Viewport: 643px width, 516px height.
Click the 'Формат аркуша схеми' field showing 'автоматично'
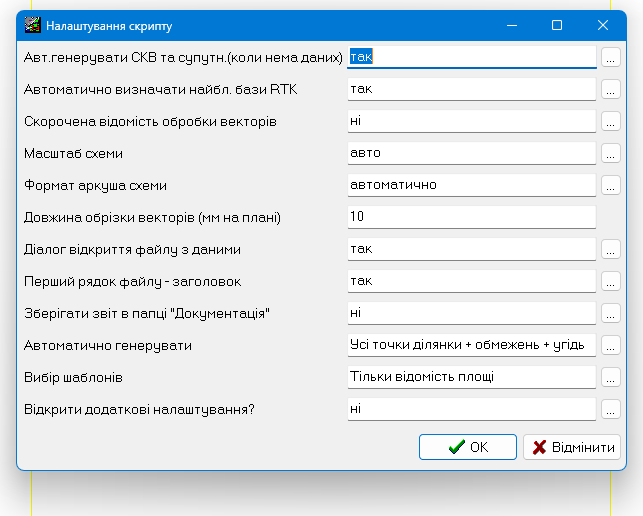click(x=471, y=185)
